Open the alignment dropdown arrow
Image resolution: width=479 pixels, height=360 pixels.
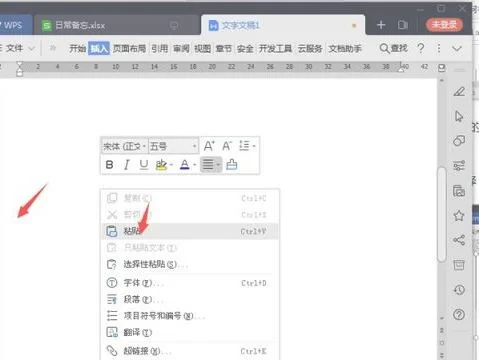(218, 165)
